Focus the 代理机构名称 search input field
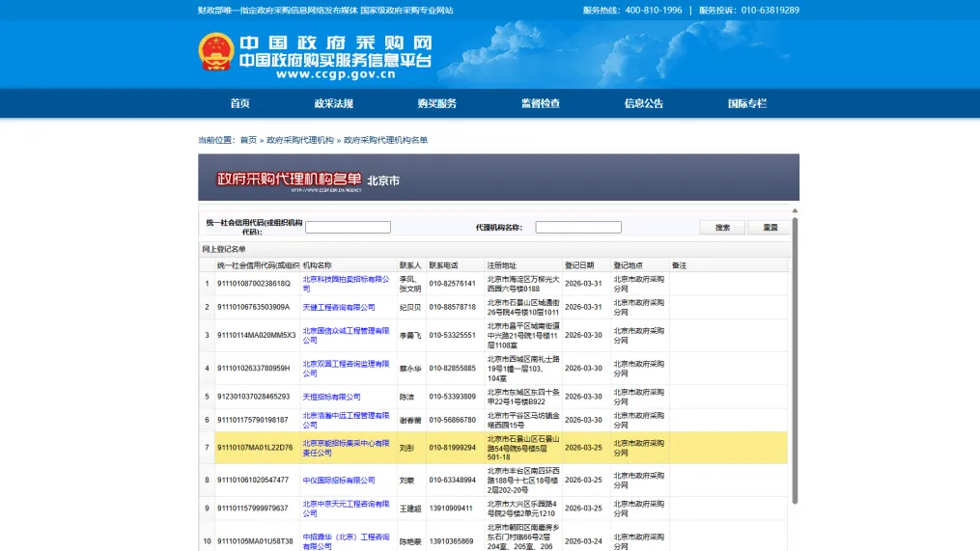 tap(578, 228)
